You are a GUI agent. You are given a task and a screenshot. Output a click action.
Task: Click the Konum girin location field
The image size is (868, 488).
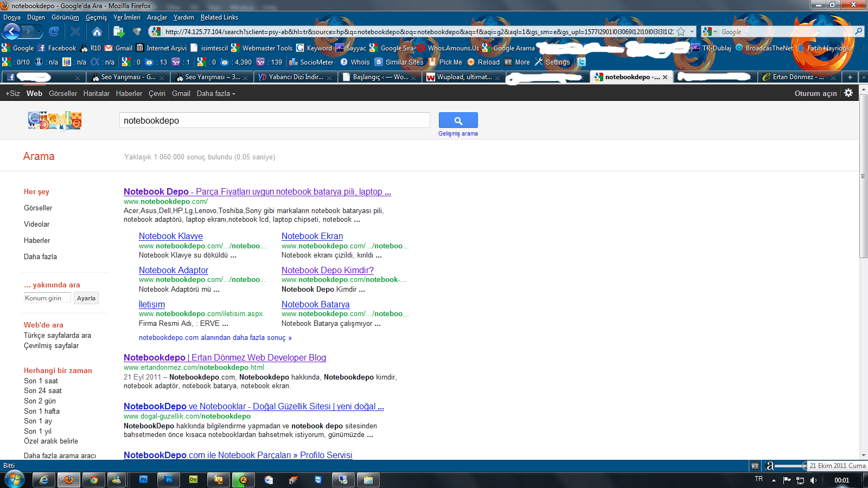click(47, 298)
